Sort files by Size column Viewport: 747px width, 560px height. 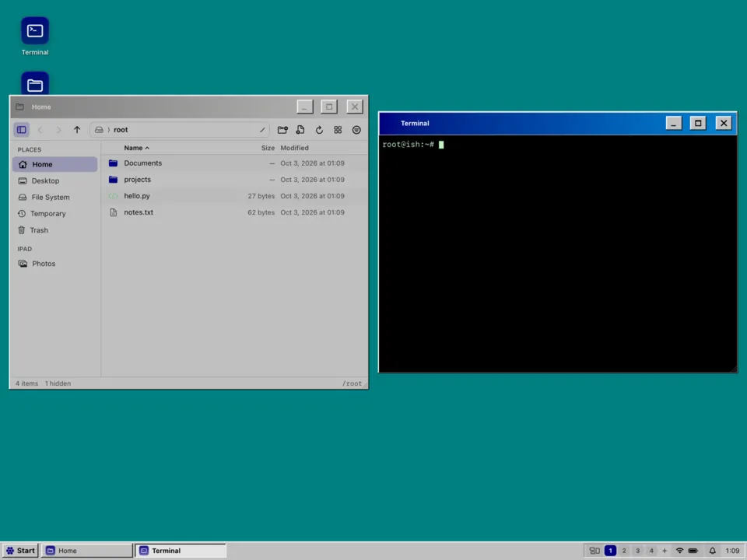click(268, 148)
